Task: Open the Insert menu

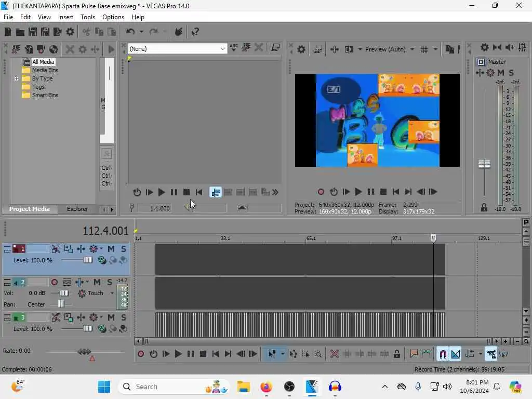Action: click(65, 17)
